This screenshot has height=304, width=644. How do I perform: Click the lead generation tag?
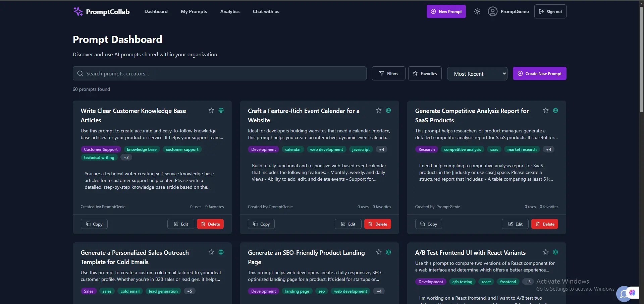point(163,291)
